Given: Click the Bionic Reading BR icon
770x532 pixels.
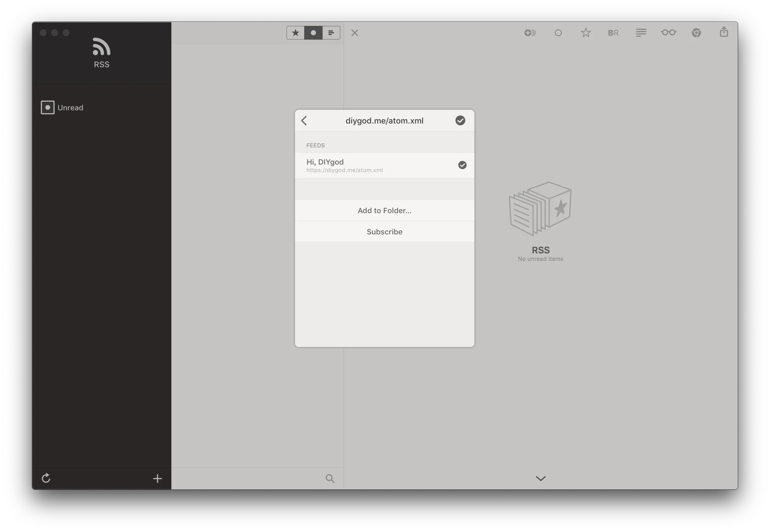Looking at the screenshot, I should [x=613, y=33].
